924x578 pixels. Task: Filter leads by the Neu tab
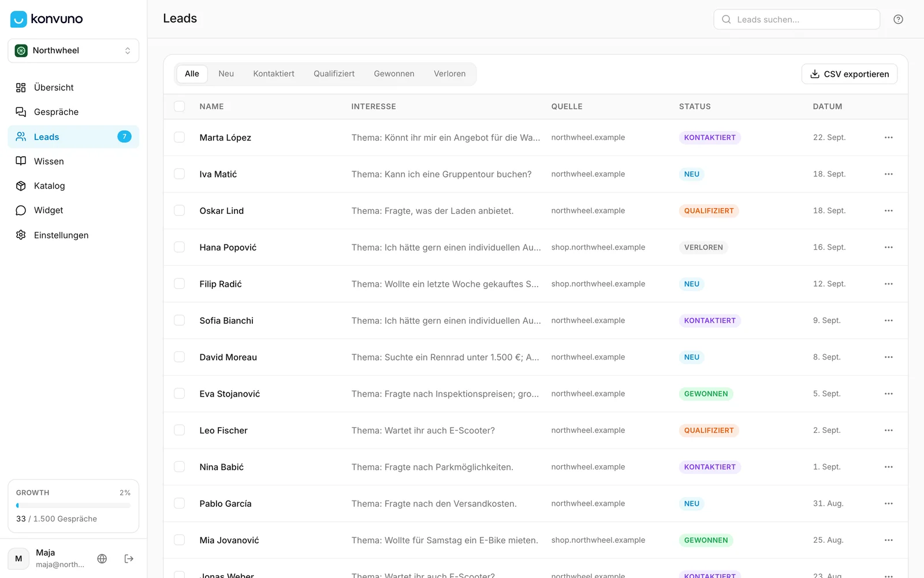coord(226,74)
